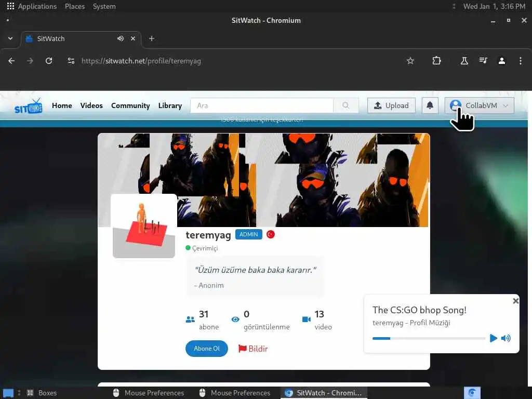Image resolution: width=532 pixels, height=399 pixels.
Task: Open a new browser tab
Action: coord(152,38)
